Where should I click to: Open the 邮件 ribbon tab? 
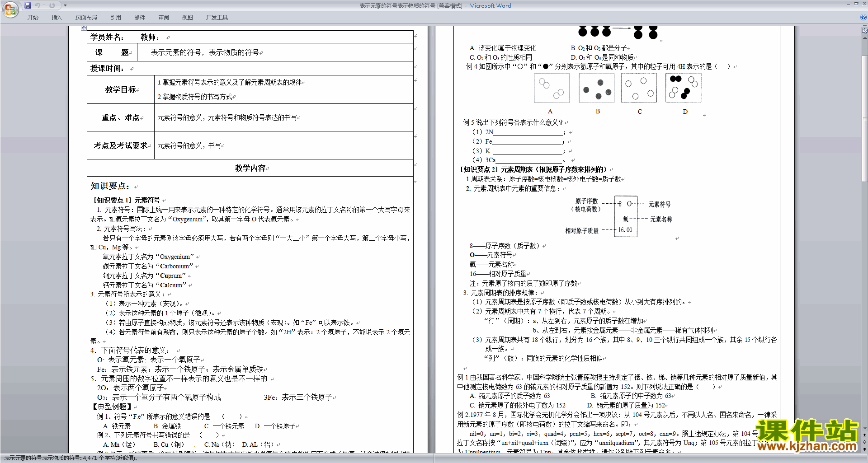click(140, 17)
